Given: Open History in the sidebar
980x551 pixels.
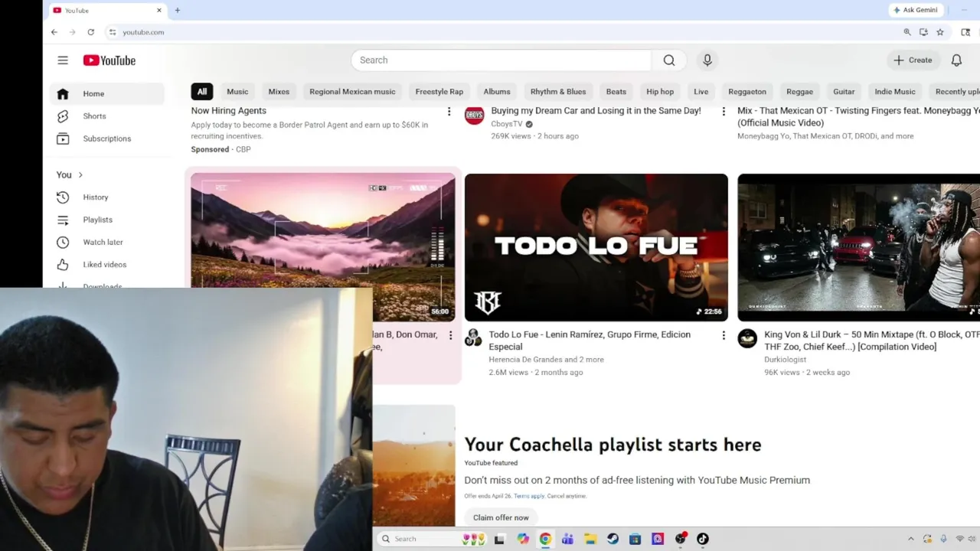Looking at the screenshot, I should click(107, 197).
